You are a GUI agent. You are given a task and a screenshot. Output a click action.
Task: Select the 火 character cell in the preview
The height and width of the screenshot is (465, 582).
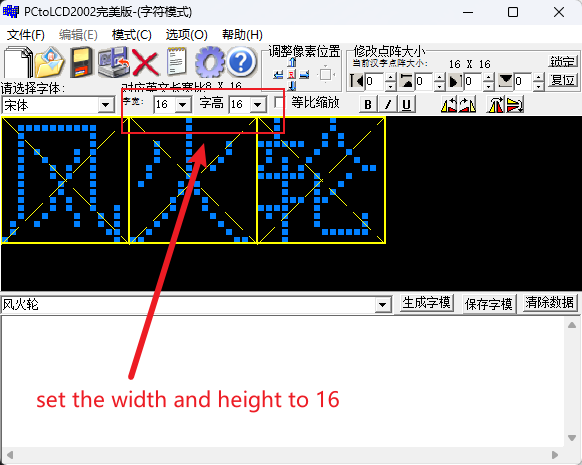[193, 180]
